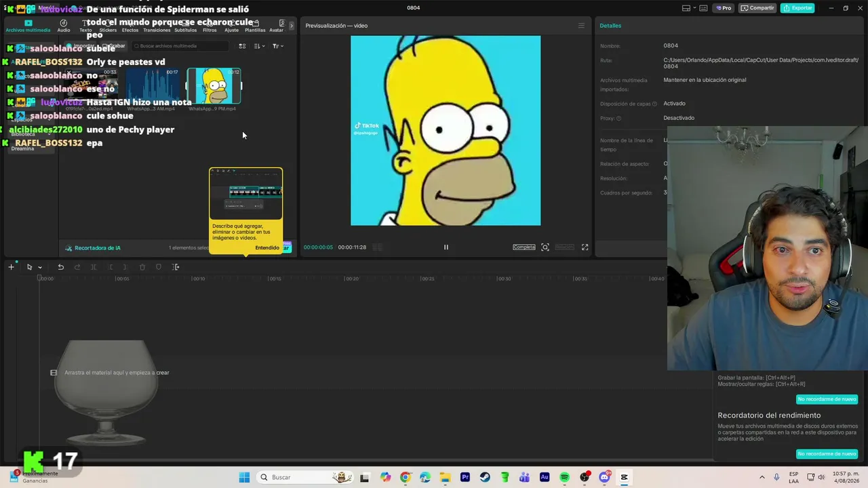Open the media sort dropdown
The image size is (868, 488).
coord(259,46)
